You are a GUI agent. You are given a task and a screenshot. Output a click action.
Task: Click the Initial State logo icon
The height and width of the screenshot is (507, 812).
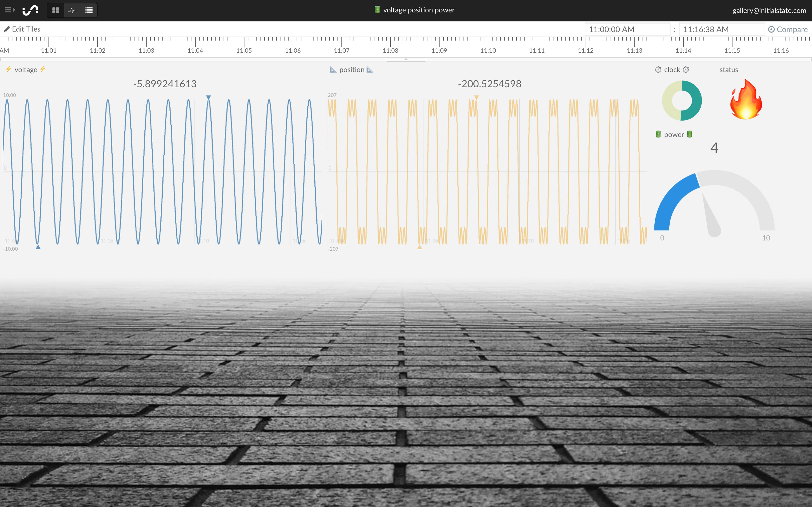30,10
